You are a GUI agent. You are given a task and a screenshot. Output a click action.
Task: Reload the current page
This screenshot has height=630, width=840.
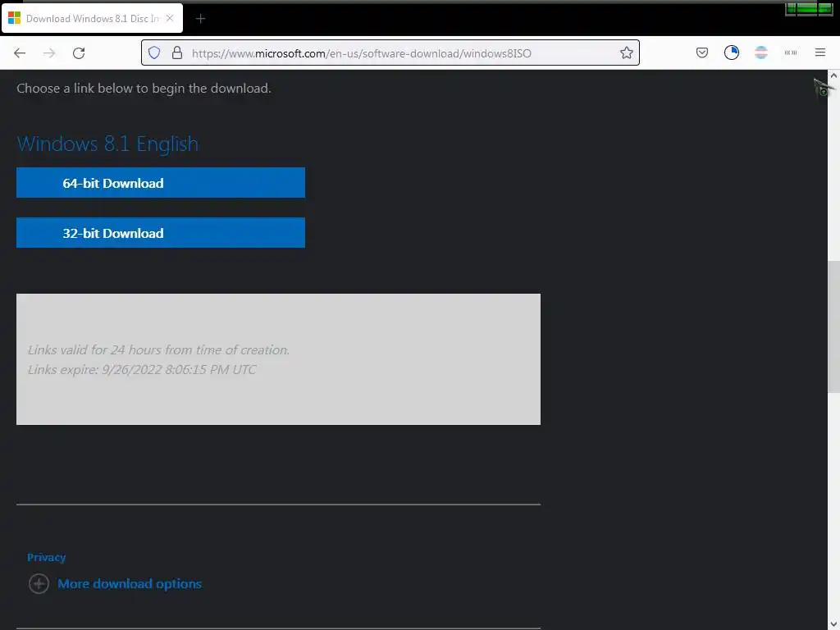click(79, 53)
